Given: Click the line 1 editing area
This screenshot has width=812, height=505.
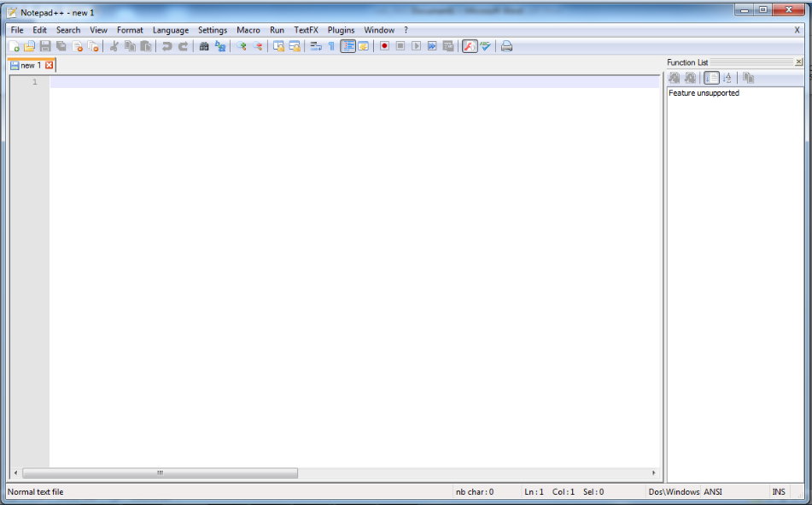Looking at the screenshot, I should click(354, 82).
